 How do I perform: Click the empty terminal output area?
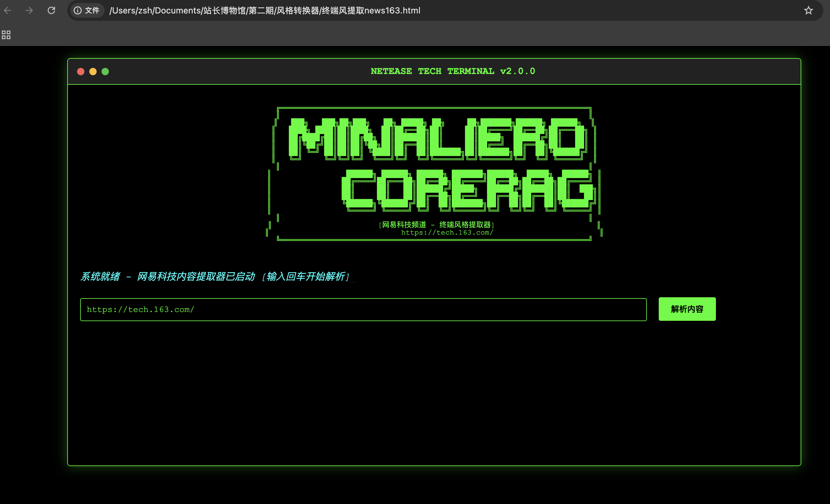(434, 394)
